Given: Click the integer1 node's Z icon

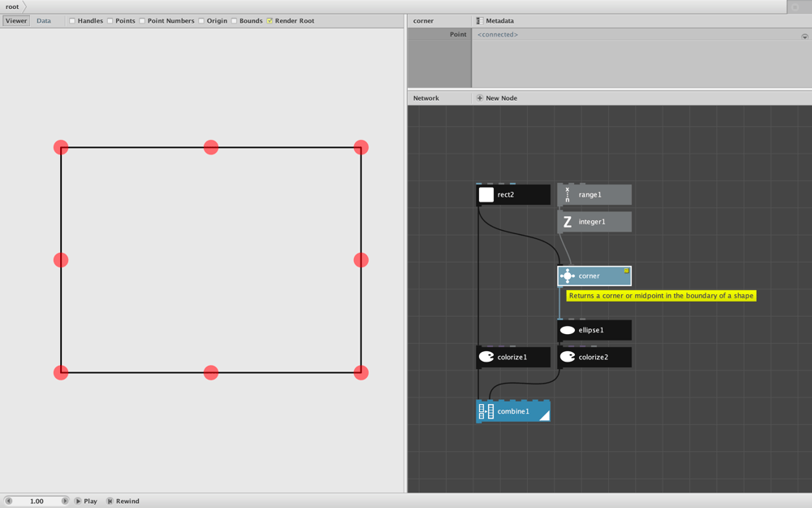Looking at the screenshot, I should (x=567, y=222).
